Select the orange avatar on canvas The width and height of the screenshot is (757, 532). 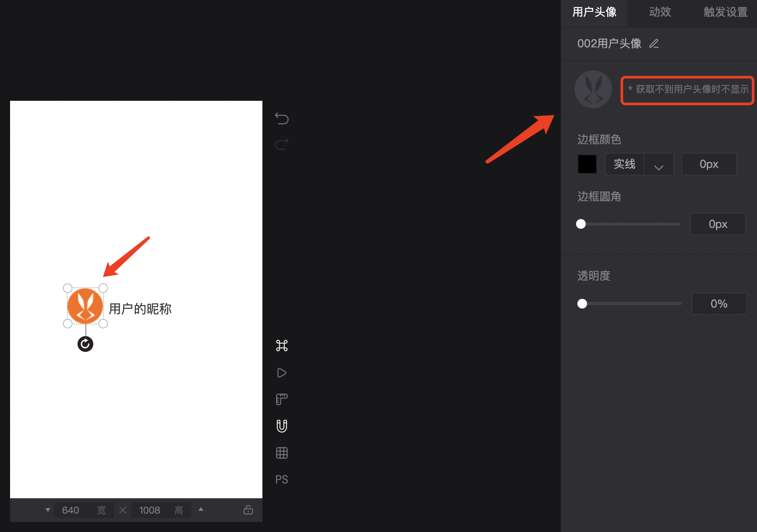pos(85,306)
